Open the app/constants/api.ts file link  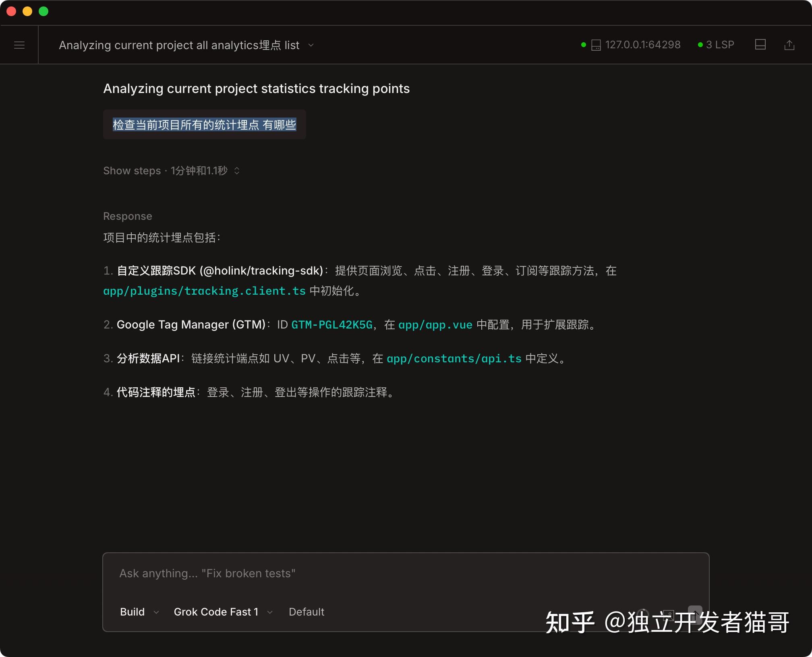454,358
